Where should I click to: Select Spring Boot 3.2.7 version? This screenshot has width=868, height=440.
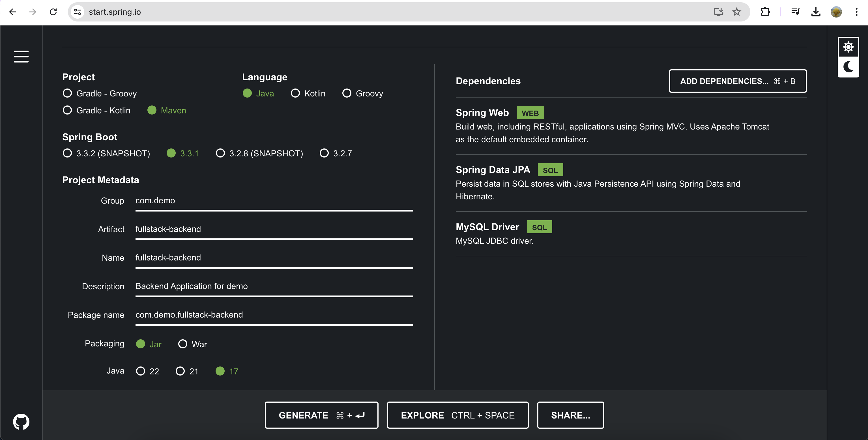click(324, 153)
